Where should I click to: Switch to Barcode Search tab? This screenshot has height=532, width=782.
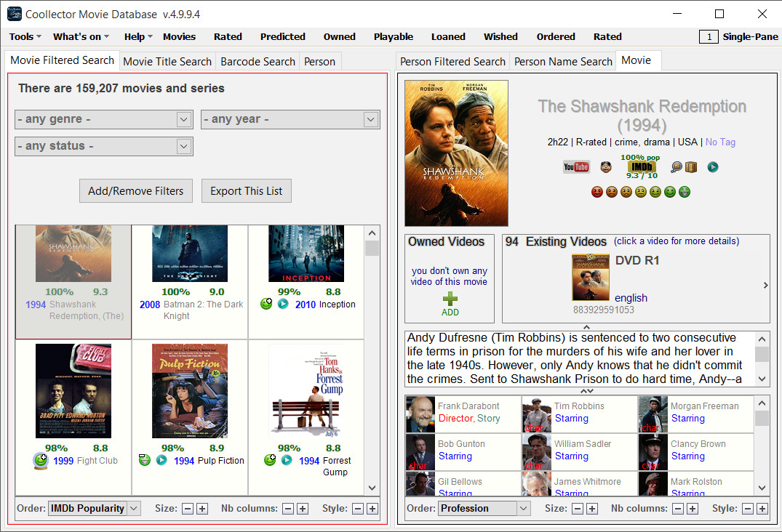tap(258, 61)
